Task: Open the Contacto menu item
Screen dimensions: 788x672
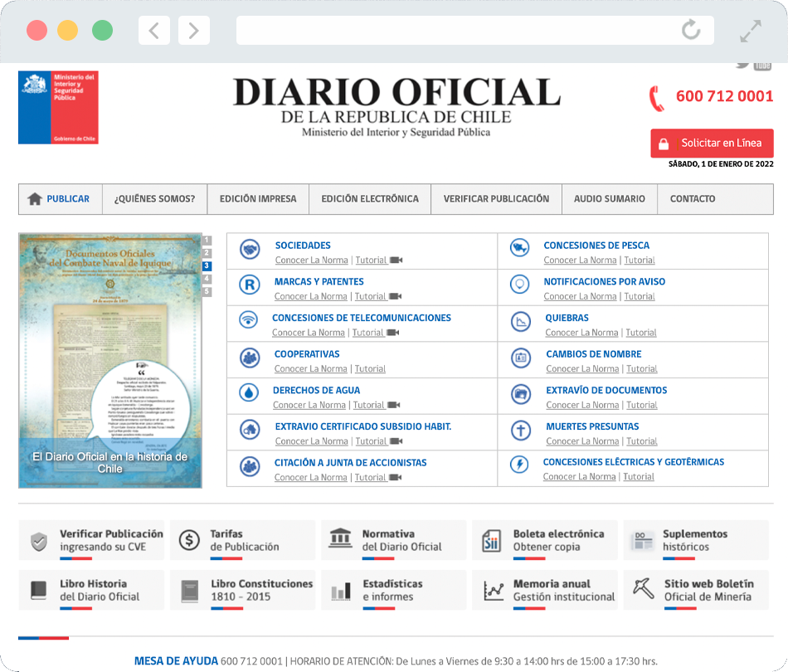Action: pos(693,199)
